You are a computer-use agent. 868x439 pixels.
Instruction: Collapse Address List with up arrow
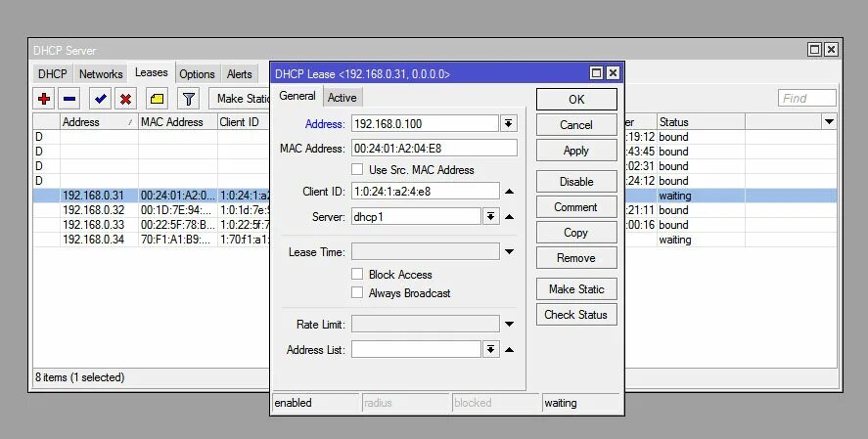509,349
